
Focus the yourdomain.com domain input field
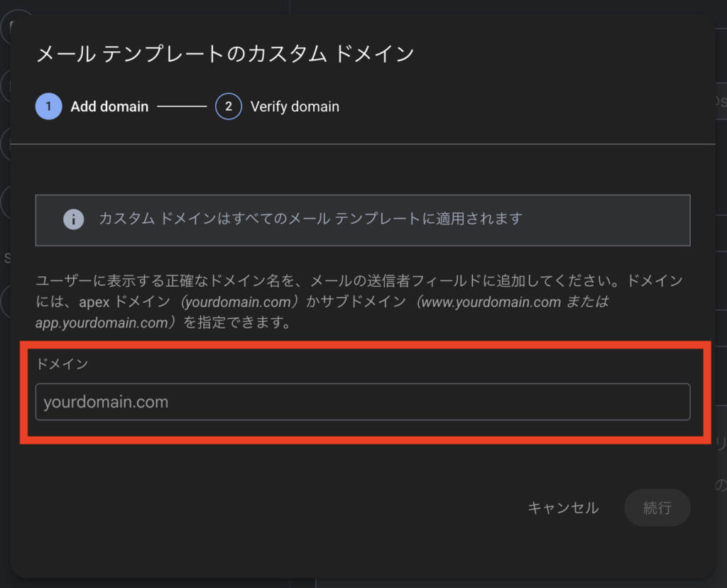(362, 402)
